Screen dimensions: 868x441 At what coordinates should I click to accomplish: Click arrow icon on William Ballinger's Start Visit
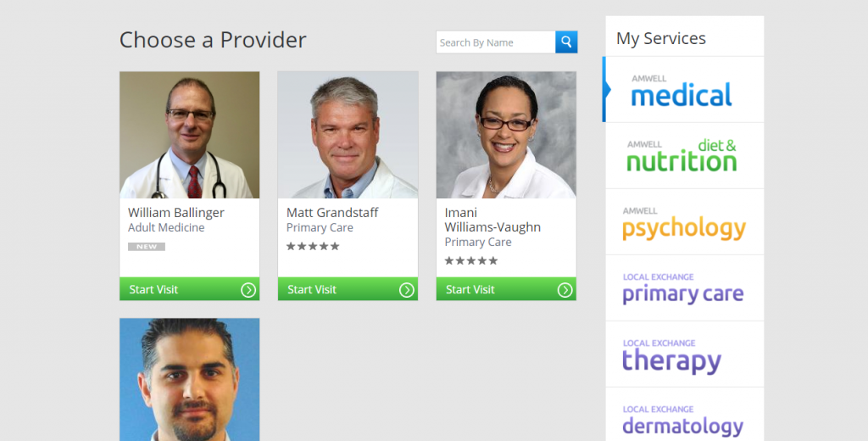click(248, 290)
